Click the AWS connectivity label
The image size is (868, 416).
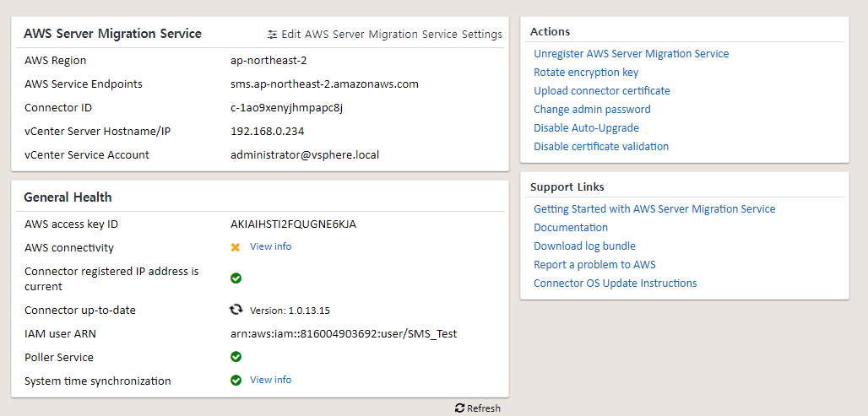(x=69, y=248)
